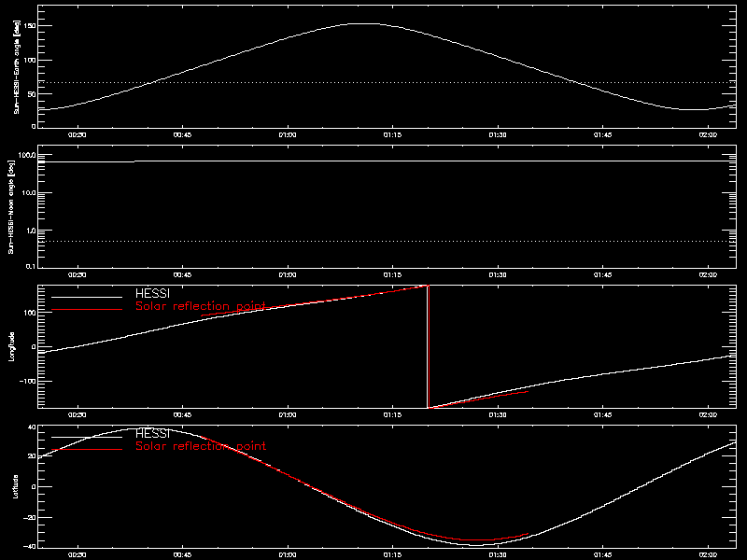The height and width of the screenshot is (560, 747).
Task: Click 00:45 time label under Noon angle plot
Action: (x=182, y=275)
